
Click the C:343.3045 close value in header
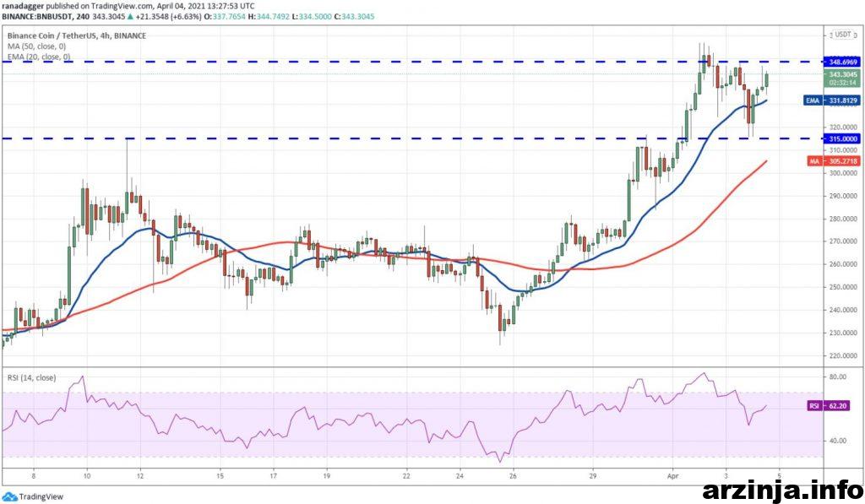click(x=354, y=17)
